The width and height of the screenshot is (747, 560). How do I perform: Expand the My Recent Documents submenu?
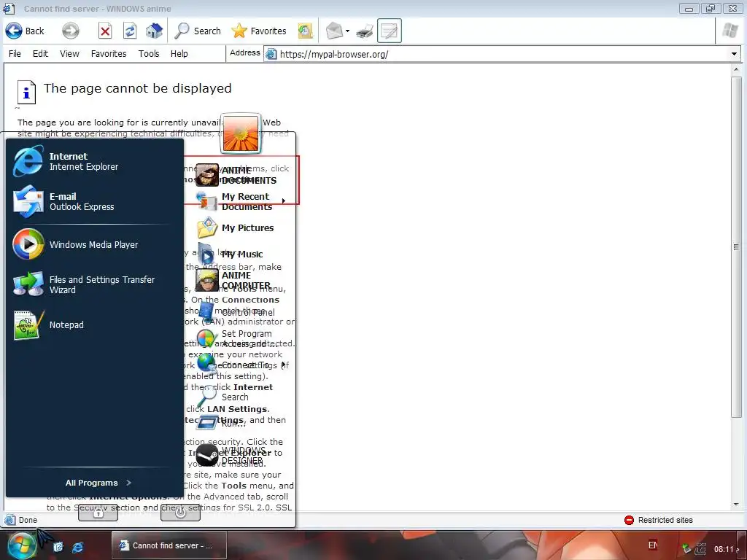coord(241,201)
